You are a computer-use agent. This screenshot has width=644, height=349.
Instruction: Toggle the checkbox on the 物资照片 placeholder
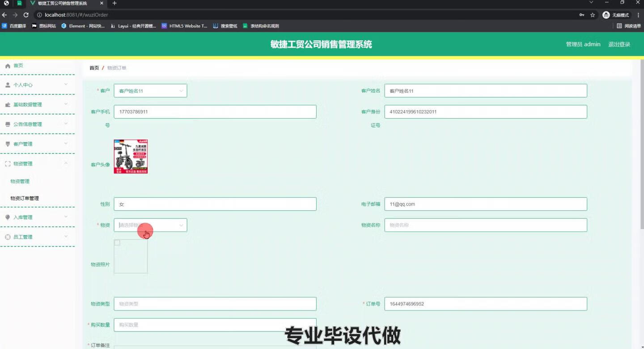[x=117, y=243]
